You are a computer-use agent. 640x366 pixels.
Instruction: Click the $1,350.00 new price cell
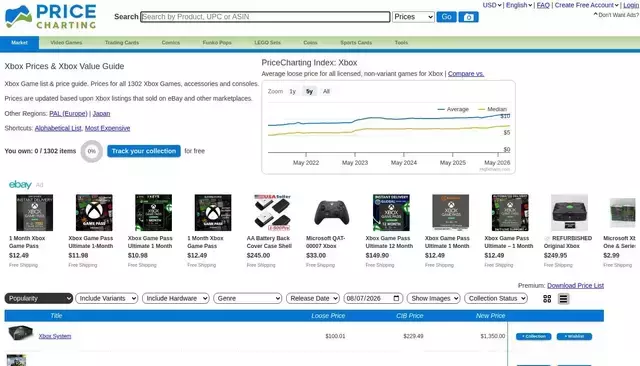tap(493, 336)
